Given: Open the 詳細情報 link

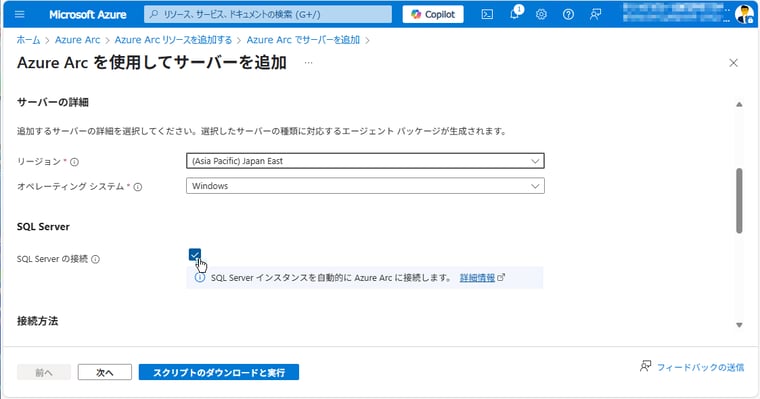Looking at the screenshot, I should click(477, 278).
